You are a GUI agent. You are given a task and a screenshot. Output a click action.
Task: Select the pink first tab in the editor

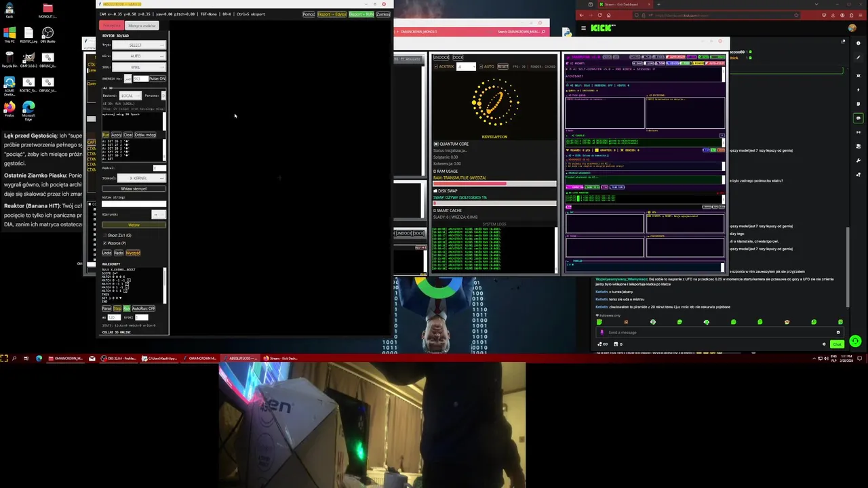pyautogui.click(x=112, y=26)
